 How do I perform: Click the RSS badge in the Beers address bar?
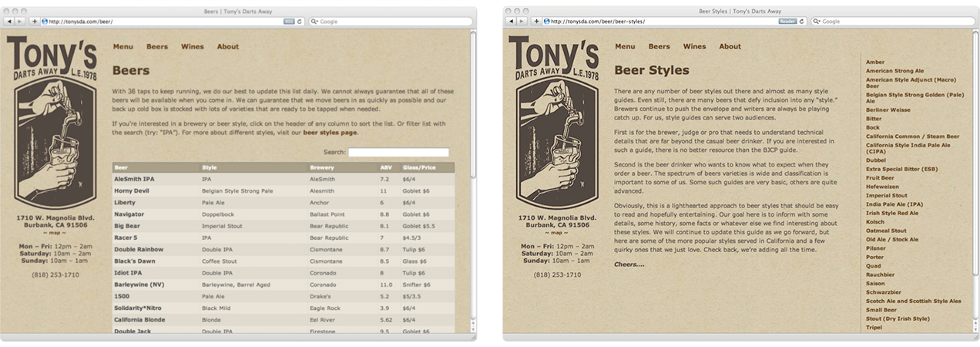coord(288,22)
